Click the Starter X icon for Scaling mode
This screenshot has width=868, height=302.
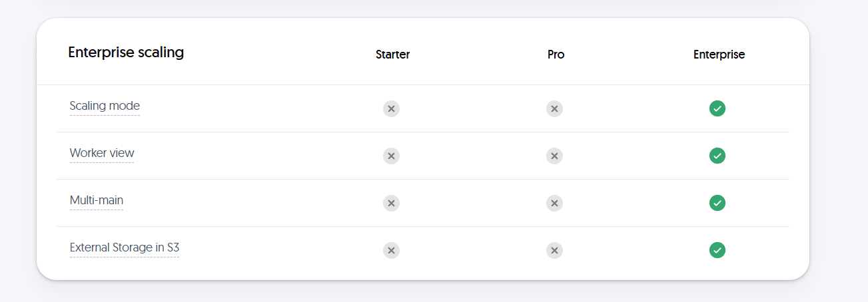click(x=391, y=108)
